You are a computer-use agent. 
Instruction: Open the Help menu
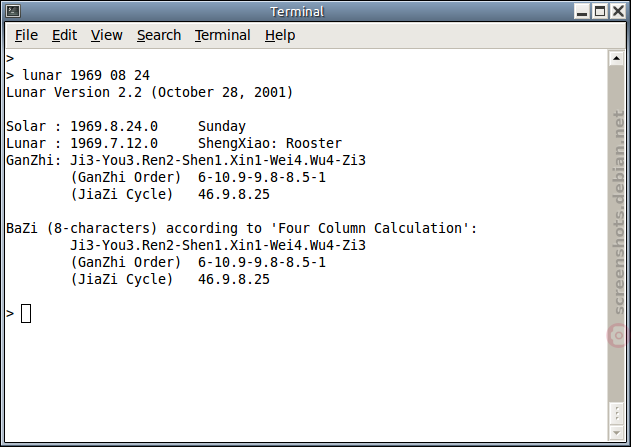[280, 35]
